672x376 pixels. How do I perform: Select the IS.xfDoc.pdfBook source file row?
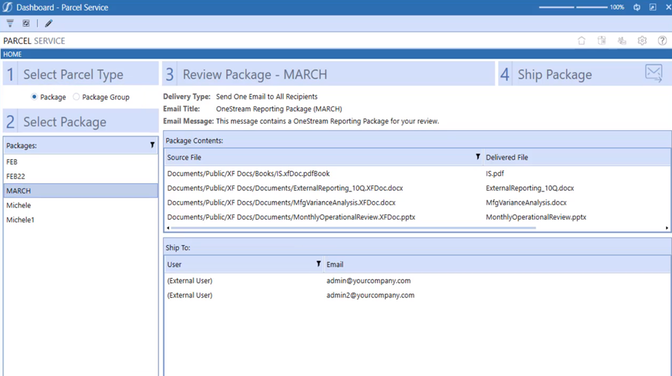249,174
